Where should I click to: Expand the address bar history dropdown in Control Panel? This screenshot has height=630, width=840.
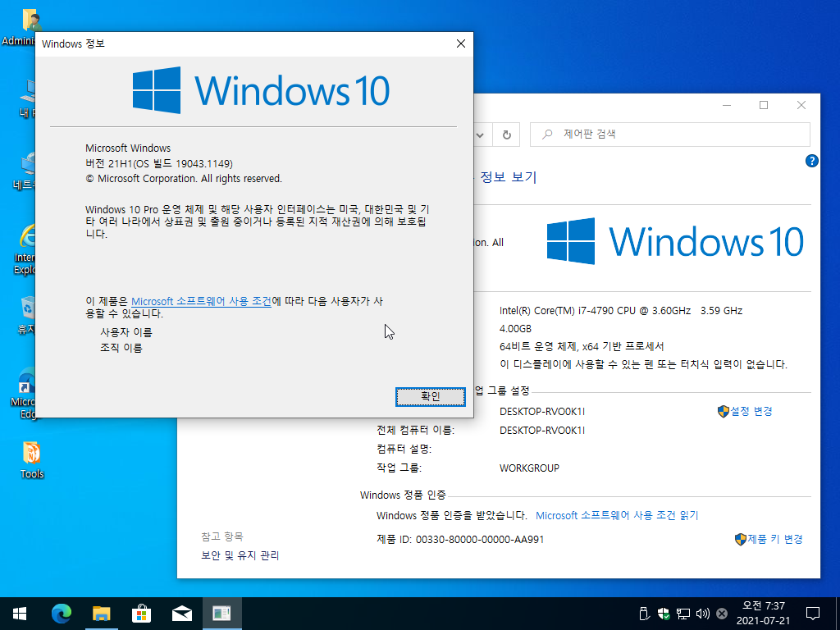point(481,135)
